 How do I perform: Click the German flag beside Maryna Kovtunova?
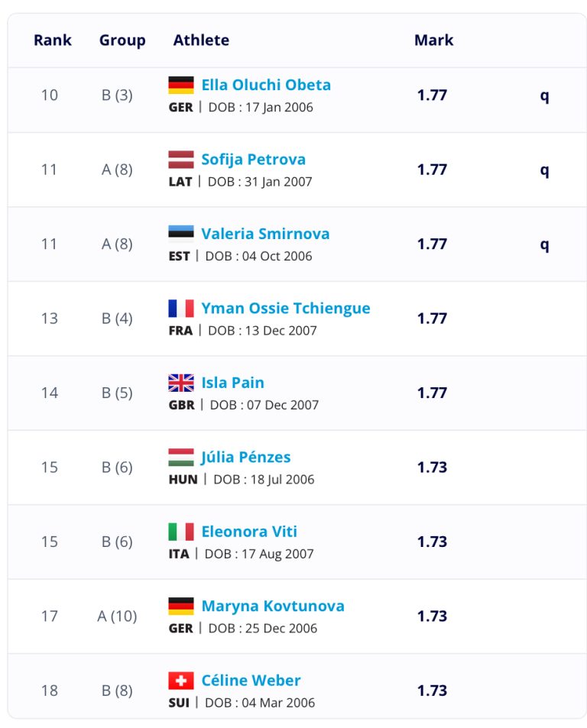(x=180, y=606)
